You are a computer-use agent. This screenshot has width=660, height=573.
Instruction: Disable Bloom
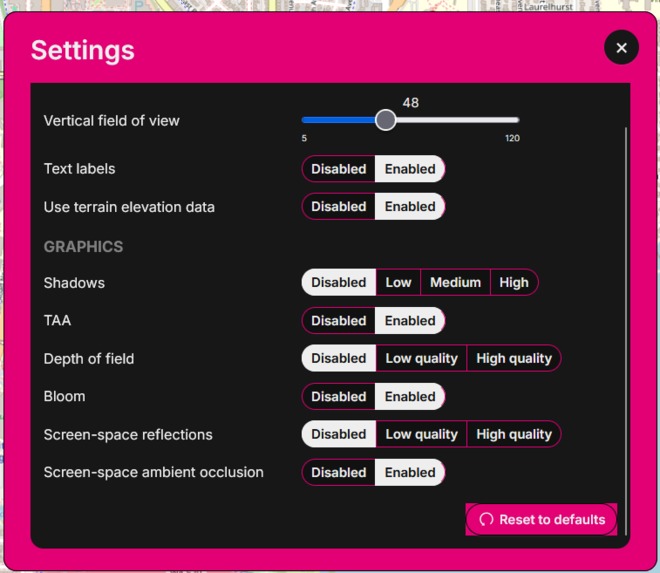pyautogui.click(x=338, y=396)
